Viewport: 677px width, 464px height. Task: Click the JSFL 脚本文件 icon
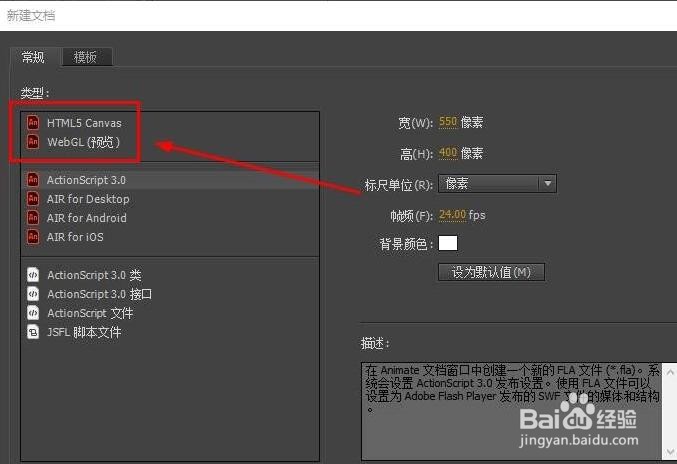pos(33,332)
